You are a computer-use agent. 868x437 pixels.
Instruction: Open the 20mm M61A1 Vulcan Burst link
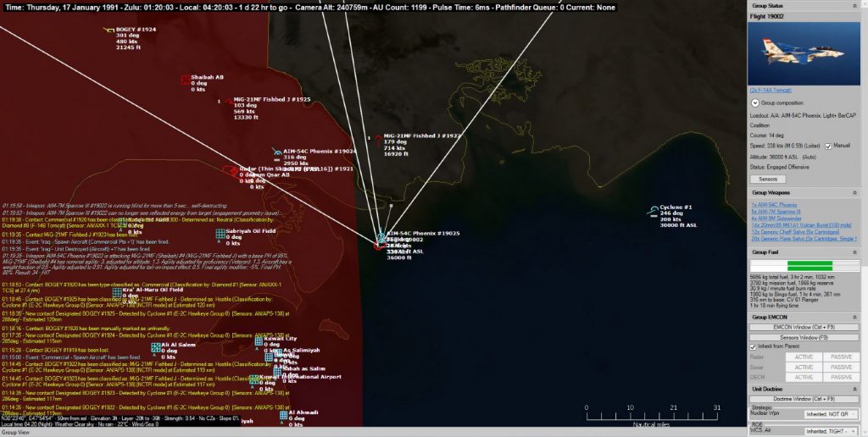[801, 225]
